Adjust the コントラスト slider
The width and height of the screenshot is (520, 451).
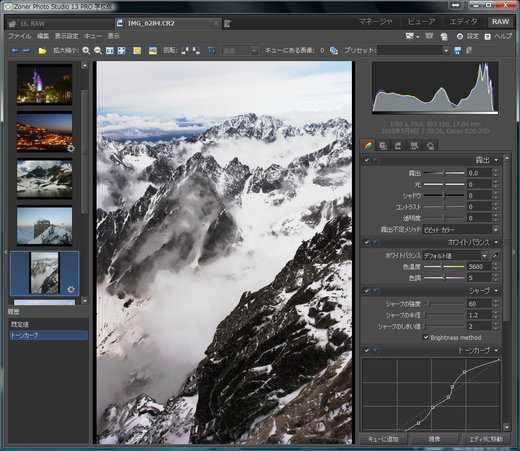444,207
